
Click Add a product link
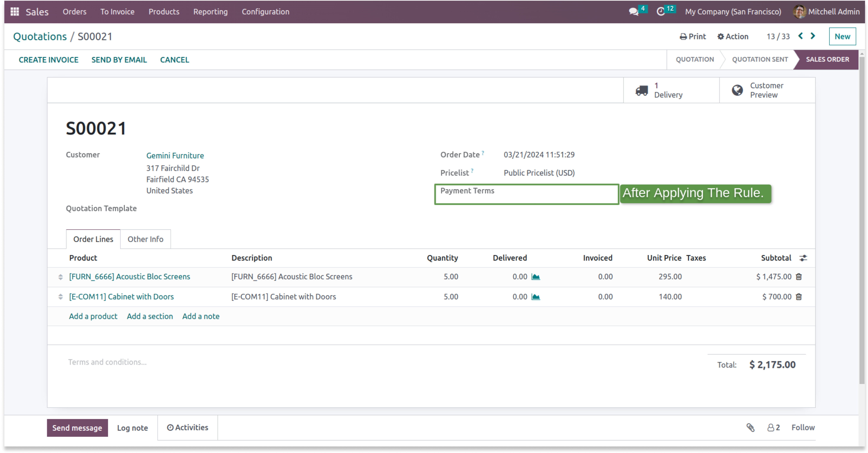pyautogui.click(x=93, y=316)
